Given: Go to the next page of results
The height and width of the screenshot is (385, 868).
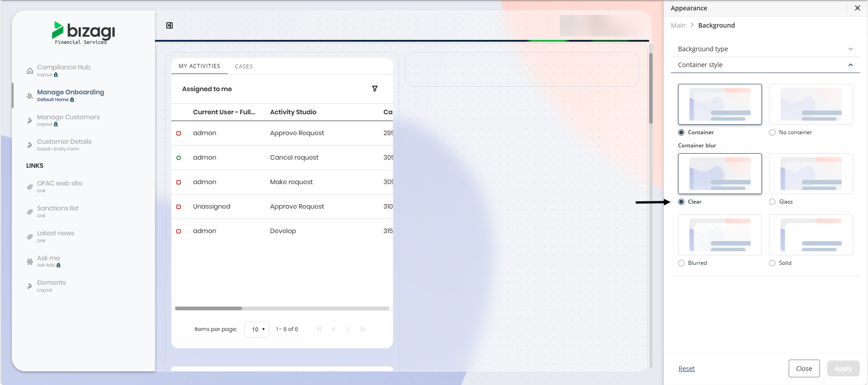Looking at the screenshot, I should point(348,329).
